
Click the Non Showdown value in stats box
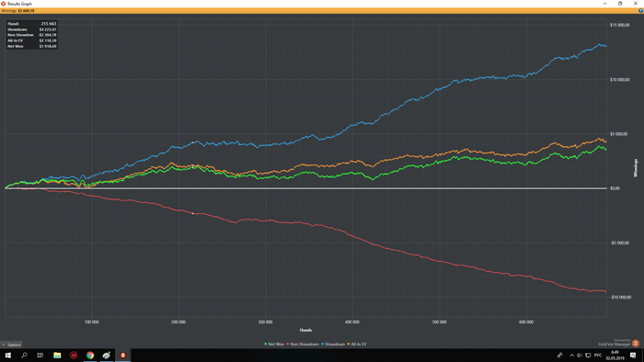(47, 35)
